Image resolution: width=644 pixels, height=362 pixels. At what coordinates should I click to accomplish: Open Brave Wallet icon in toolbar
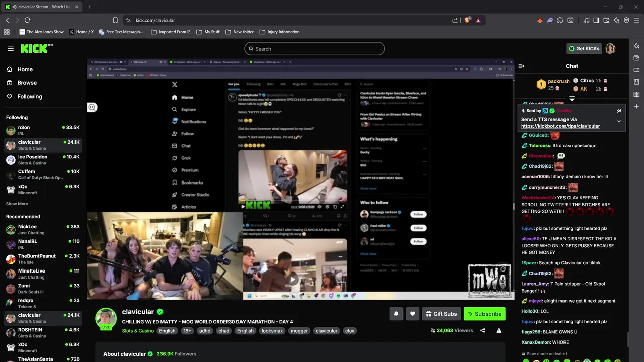606,20
